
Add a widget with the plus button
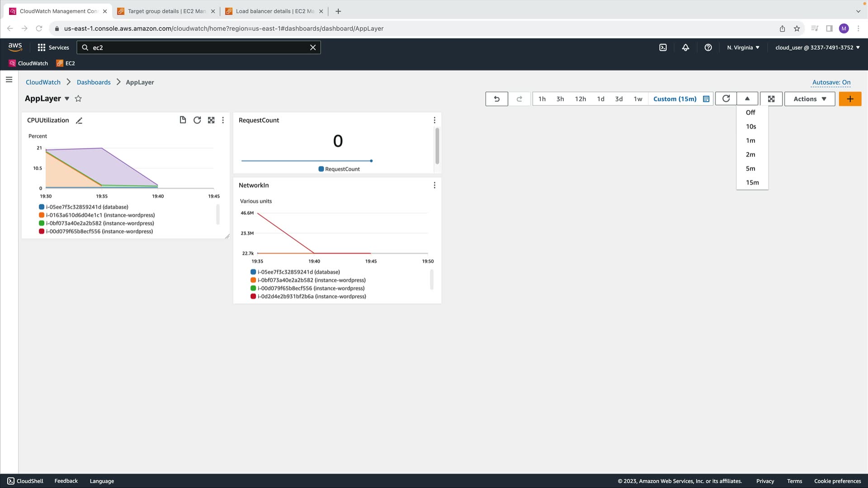tap(850, 99)
